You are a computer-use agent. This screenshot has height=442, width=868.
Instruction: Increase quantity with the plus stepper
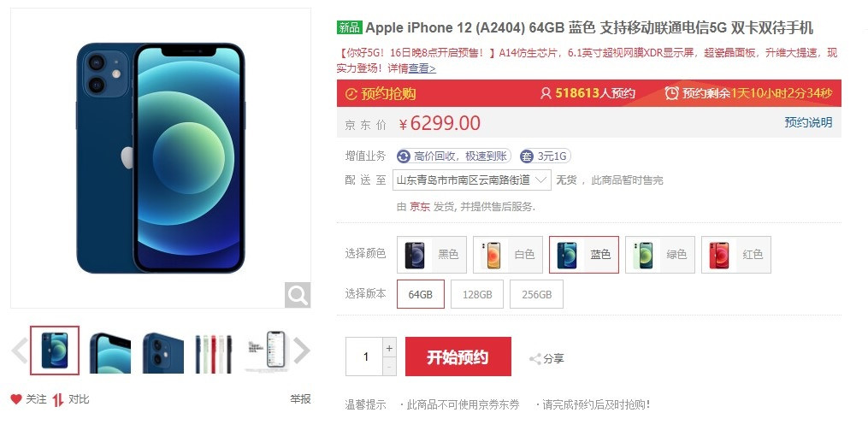point(389,348)
